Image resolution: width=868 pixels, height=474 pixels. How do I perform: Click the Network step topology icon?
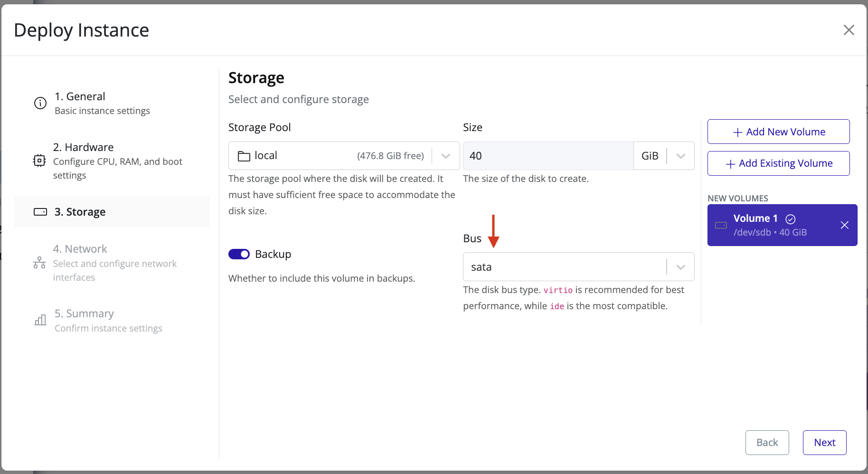pyautogui.click(x=39, y=263)
